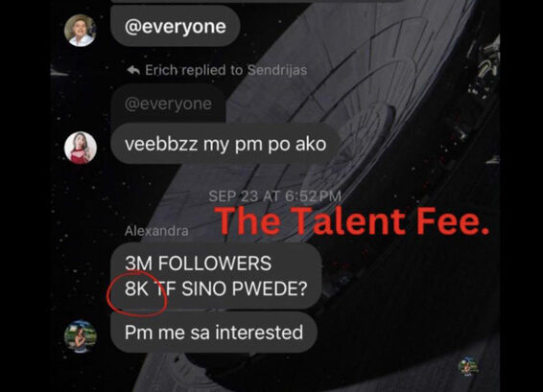Tap the small seen-by avatar at bottom right
The image size is (543, 392).
click(x=468, y=366)
